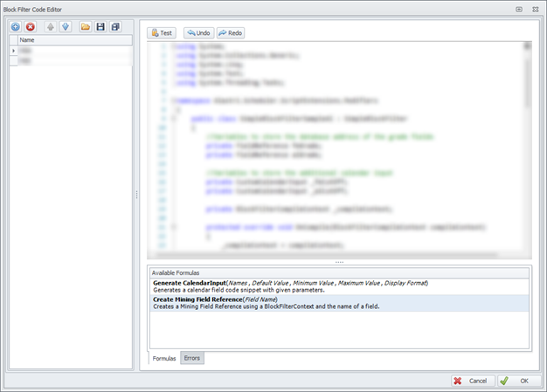Screen dimensions: 547x392
Task: Click the code editor vertical scrollbar
Action: (528, 84)
